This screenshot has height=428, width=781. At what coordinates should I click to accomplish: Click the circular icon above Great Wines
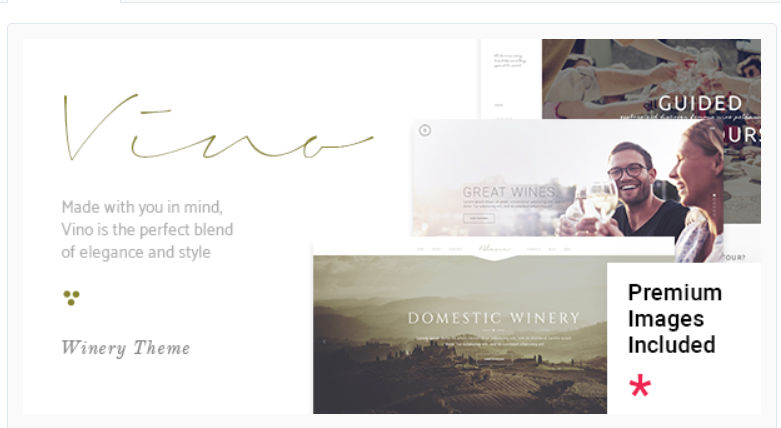[425, 131]
